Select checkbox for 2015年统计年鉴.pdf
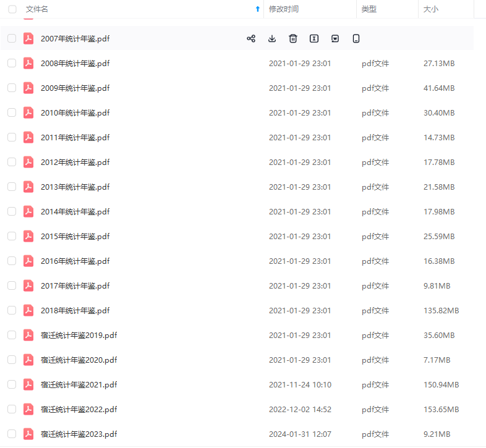Image resolution: width=486 pixels, height=448 pixels. coord(12,236)
